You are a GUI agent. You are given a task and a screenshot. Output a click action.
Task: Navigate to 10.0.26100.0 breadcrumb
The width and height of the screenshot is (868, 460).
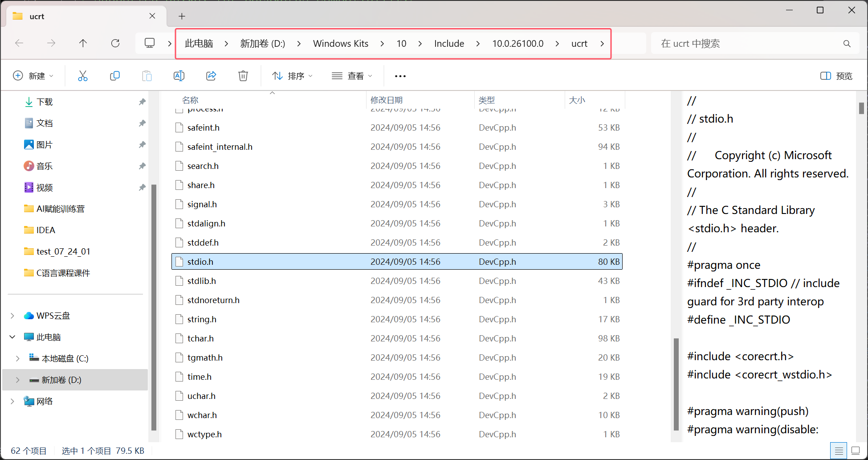[x=518, y=44]
